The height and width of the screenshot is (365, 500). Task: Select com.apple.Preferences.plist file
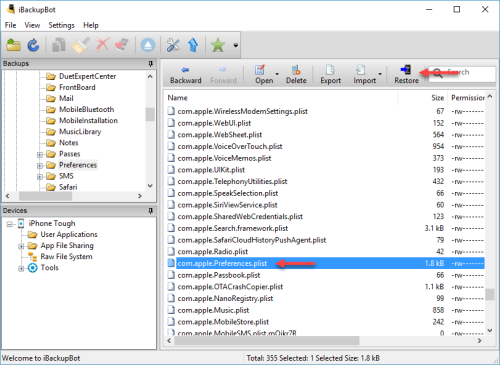[x=222, y=263]
